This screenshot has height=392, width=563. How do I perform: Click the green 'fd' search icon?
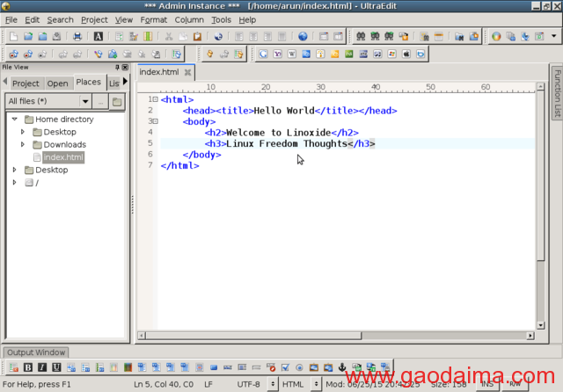[x=349, y=54]
